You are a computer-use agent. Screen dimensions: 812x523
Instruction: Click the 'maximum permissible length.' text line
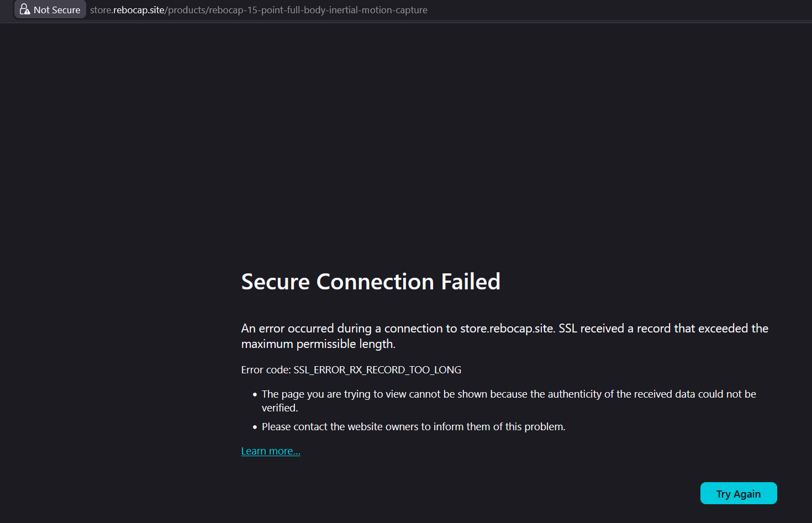click(318, 344)
